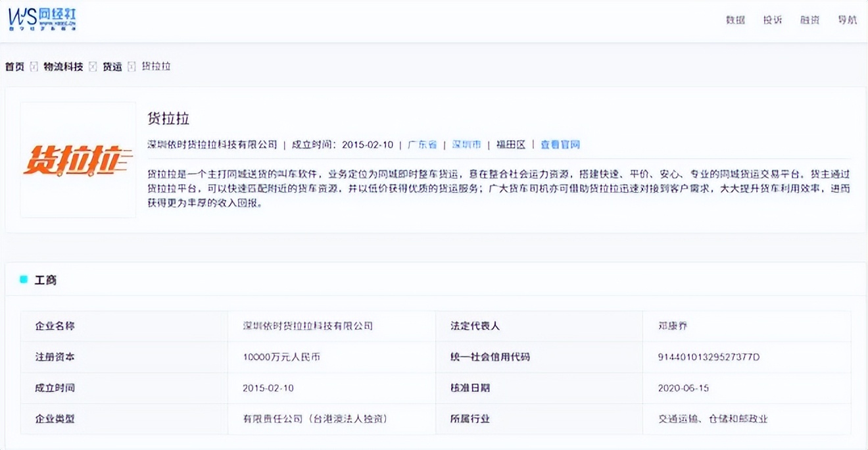Open 货运 breadcrumb link

click(x=112, y=66)
